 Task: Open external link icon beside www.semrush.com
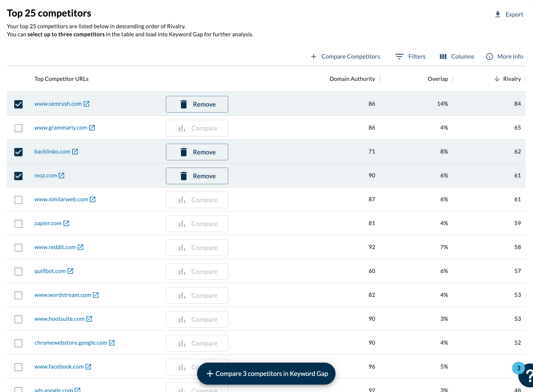click(87, 104)
